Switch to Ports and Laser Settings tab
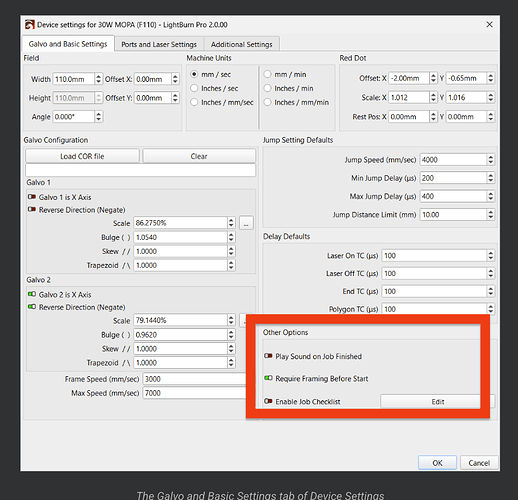Viewport: 518px width, 500px height. (x=159, y=44)
